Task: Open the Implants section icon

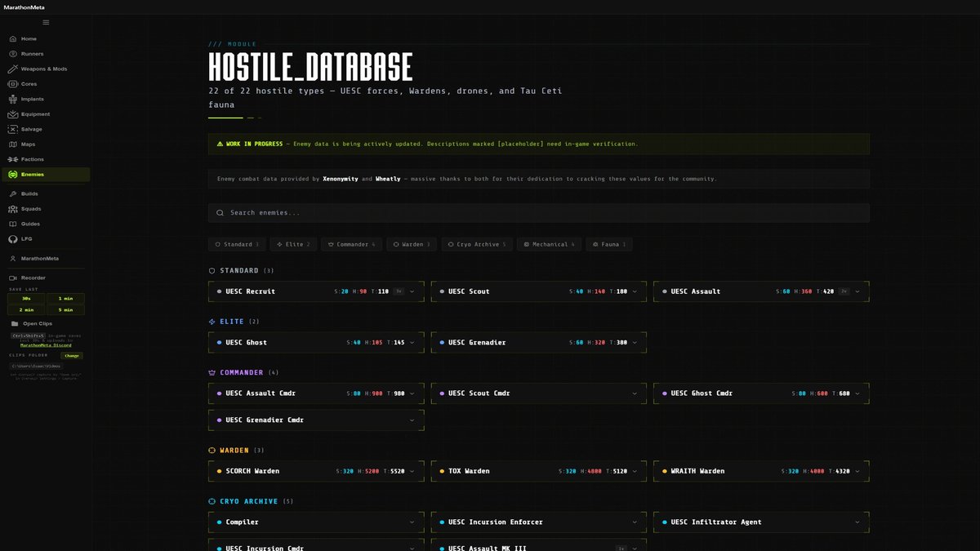Action: coord(13,99)
